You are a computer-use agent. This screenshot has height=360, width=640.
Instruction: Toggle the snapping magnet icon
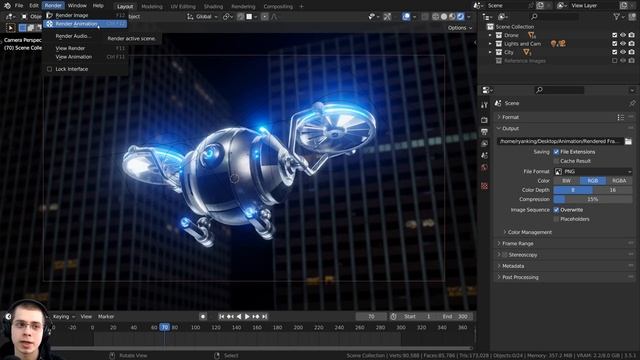tap(241, 17)
